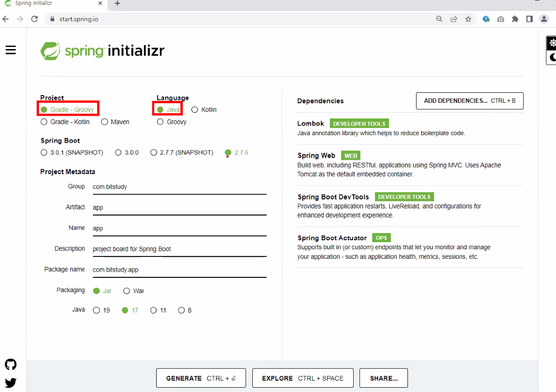Click the Name input field
556x392 pixels.
click(179, 228)
